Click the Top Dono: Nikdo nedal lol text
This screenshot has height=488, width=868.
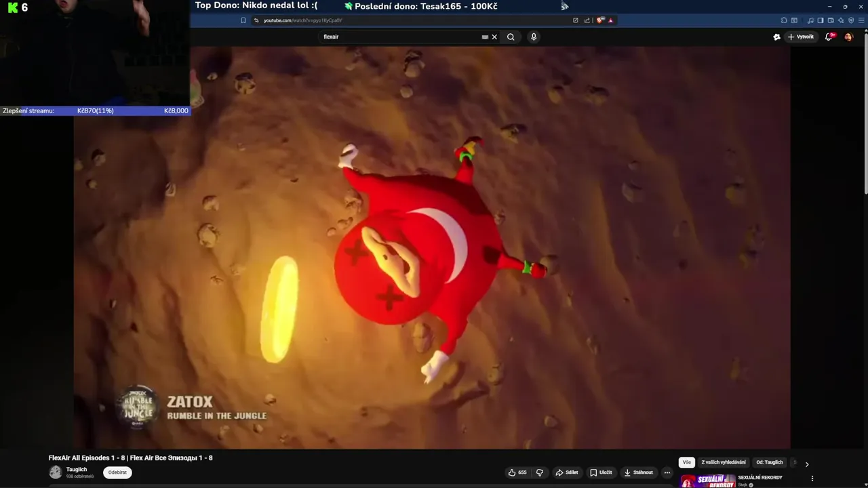pyautogui.click(x=256, y=6)
